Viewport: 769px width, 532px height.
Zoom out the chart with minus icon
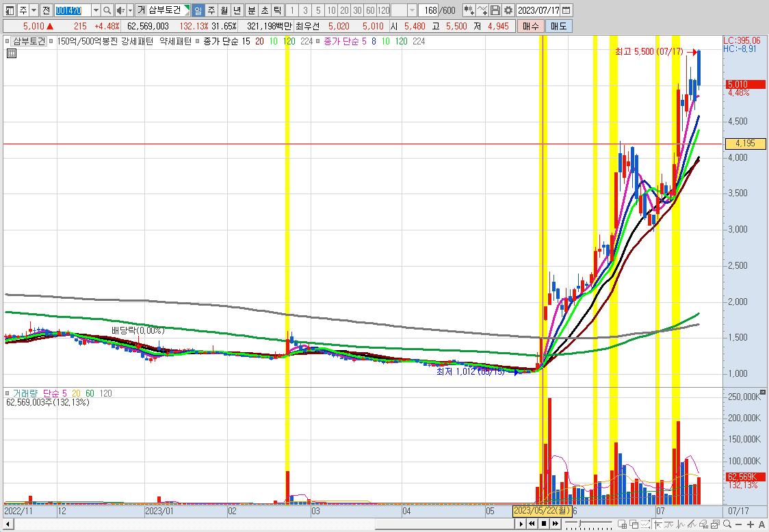pyautogui.click(x=739, y=524)
